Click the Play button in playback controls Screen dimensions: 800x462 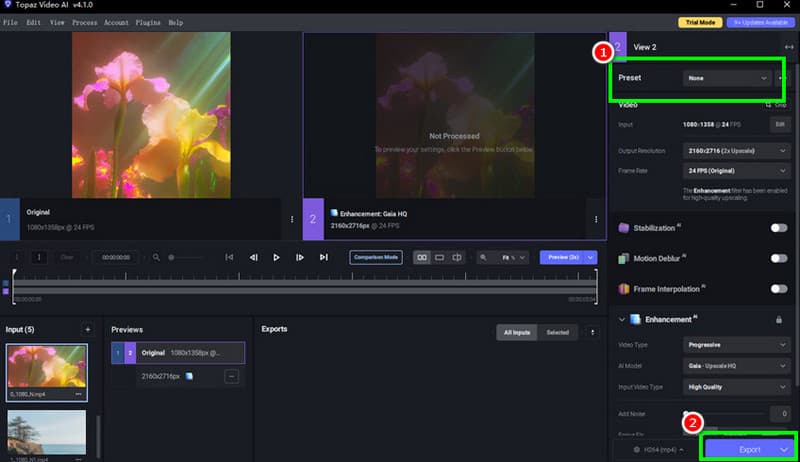click(277, 257)
